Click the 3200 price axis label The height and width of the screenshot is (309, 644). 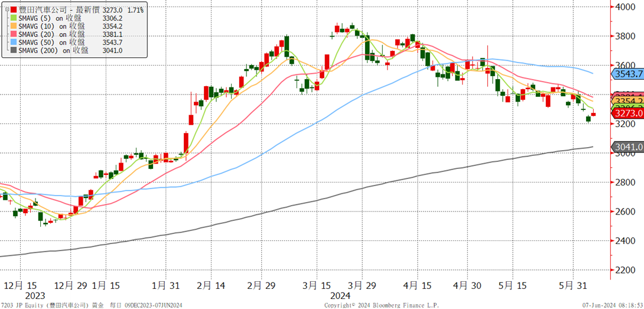pos(625,124)
